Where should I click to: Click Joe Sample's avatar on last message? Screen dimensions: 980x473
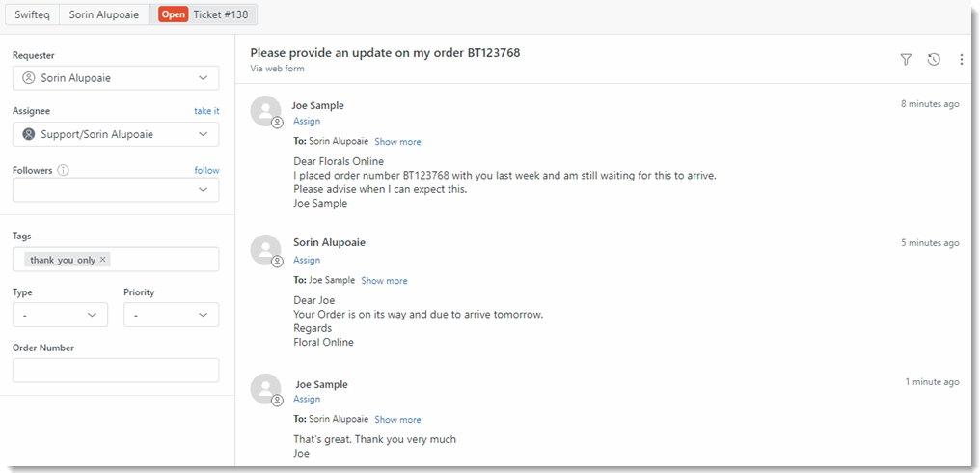(265, 388)
